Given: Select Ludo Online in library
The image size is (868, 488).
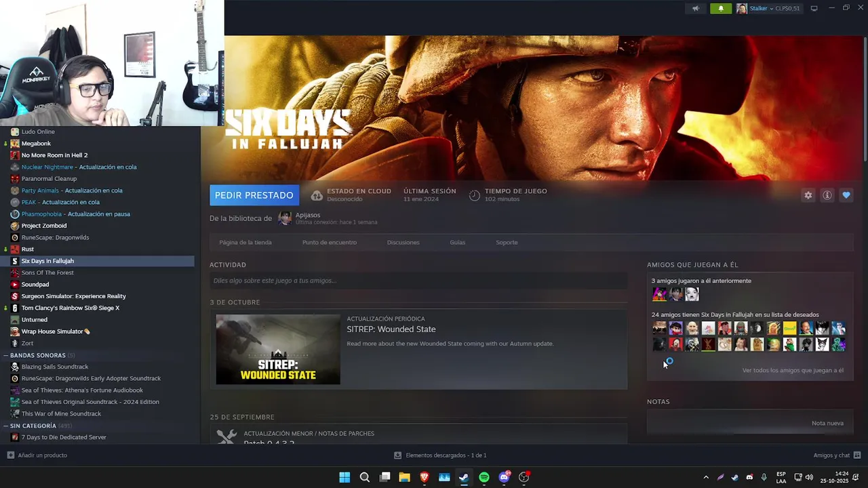Looking at the screenshot, I should [x=38, y=131].
